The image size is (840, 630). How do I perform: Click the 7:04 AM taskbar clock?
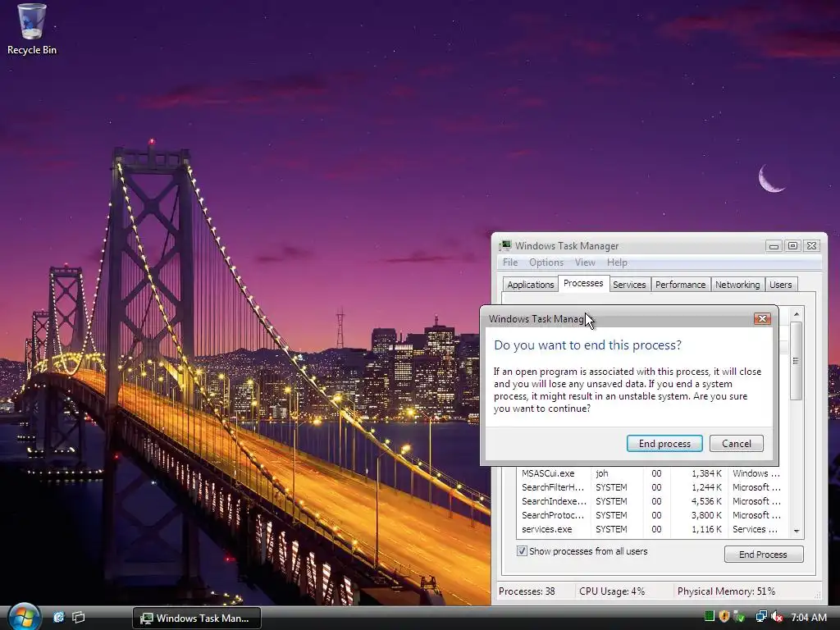[x=809, y=617]
